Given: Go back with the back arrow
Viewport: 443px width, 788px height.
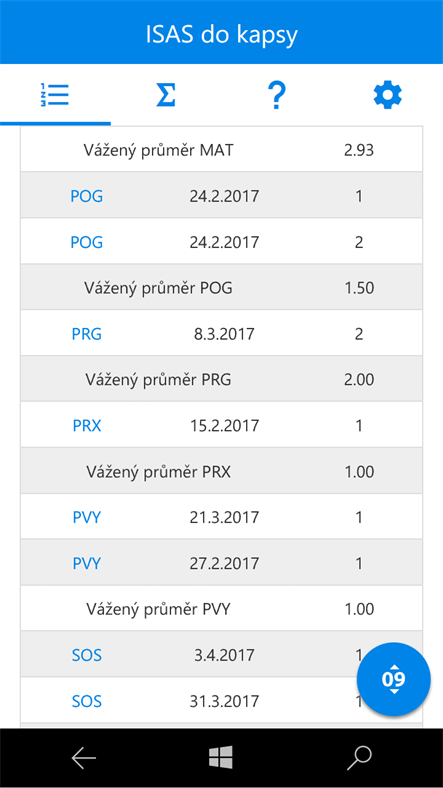Looking at the screenshot, I should tap(84, 758).
